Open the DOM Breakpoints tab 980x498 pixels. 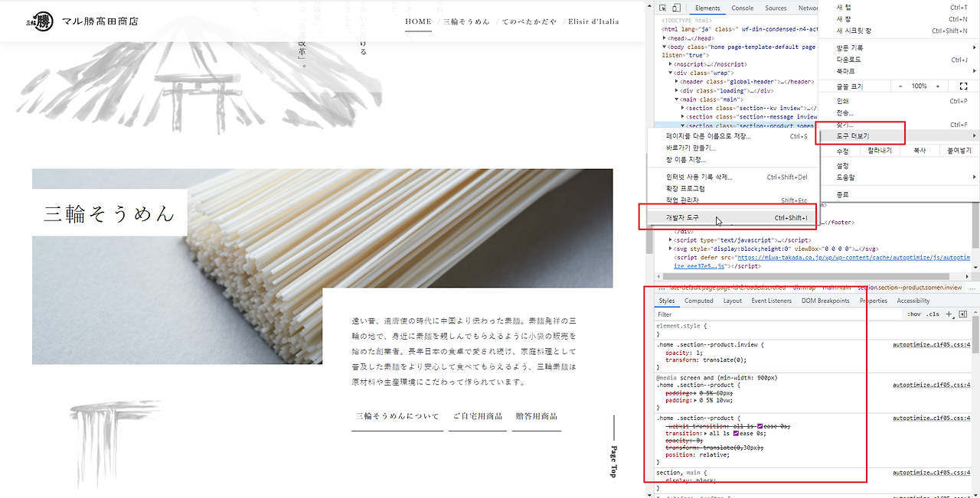pyautogui.click(x=825, y=301)
